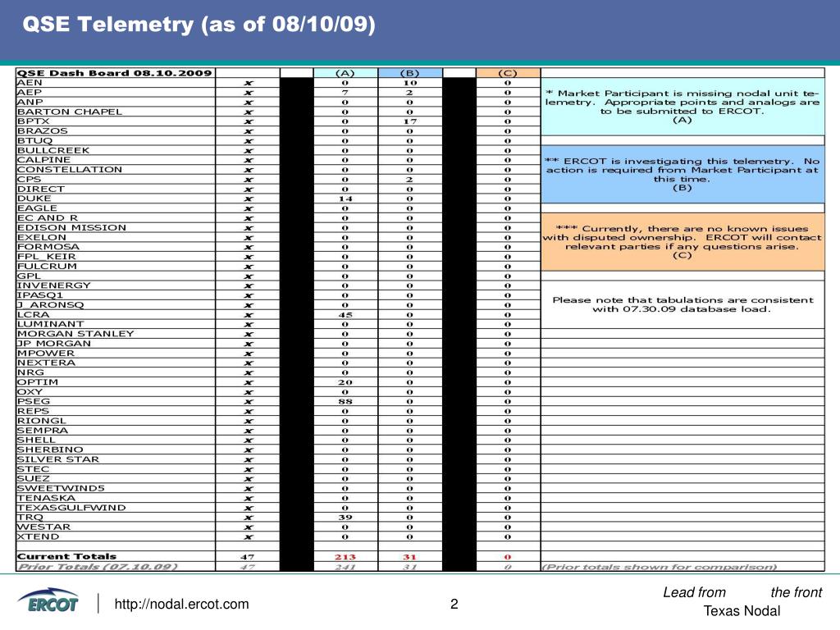840x630 pixels.
Task: Select the Current Totals count 47
Action: click(248, 557)
